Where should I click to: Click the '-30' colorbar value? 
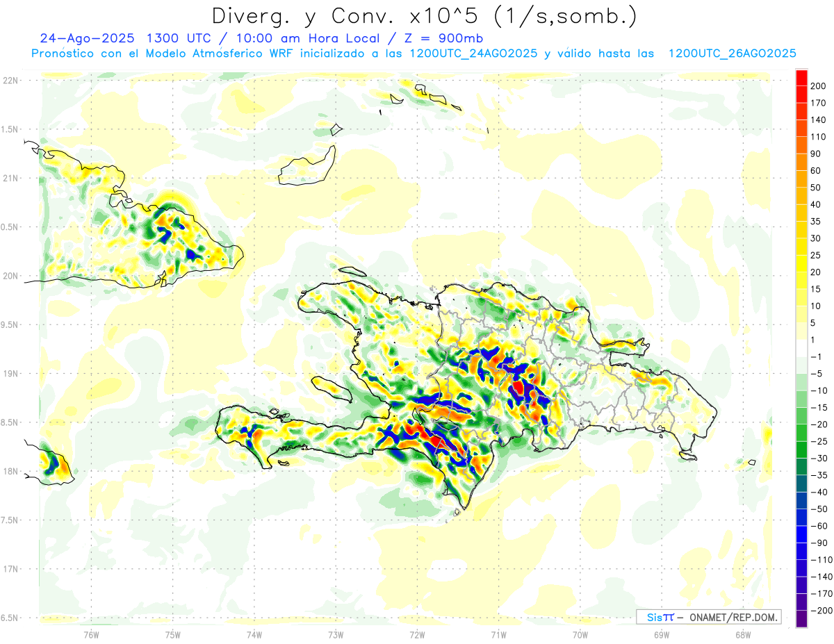(x=819, y=459)
